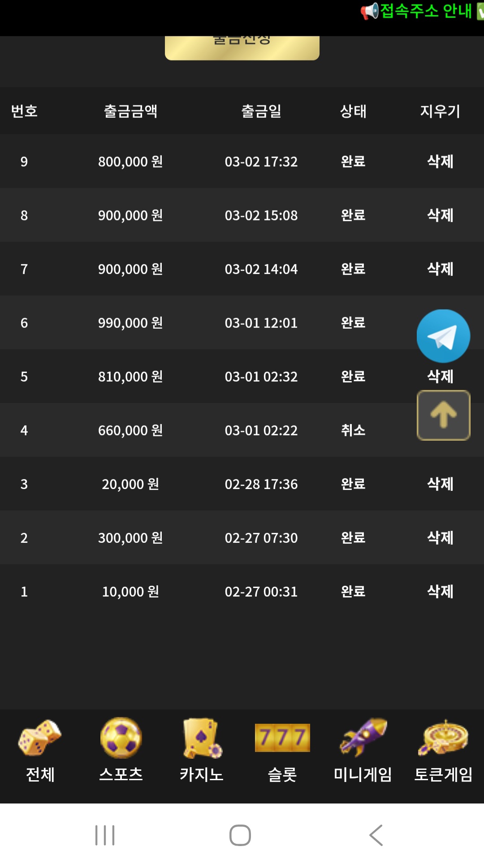Delete withdrawal record number 1
The width and height of the screenshot is (484, 868).
[440, 592]
